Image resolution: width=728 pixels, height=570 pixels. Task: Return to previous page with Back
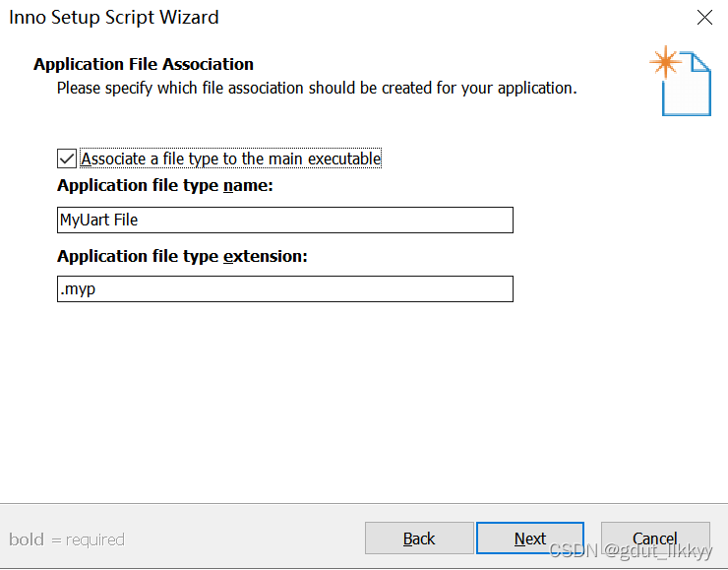coord(419,538)
